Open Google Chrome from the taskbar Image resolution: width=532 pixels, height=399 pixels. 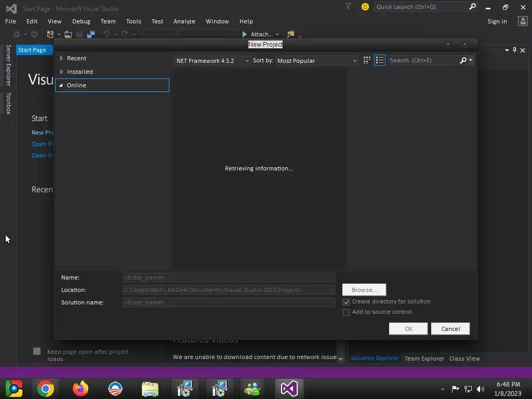point(46,389)
